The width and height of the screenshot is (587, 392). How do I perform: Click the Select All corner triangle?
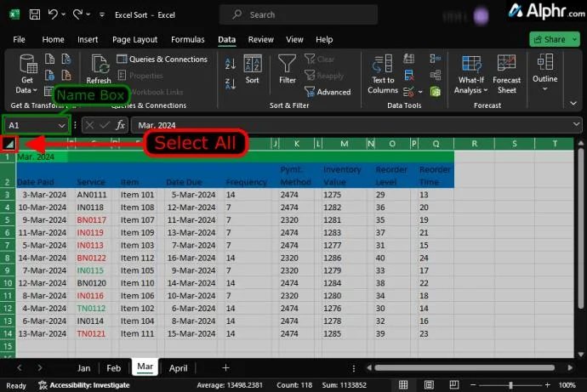(x=9, y=144)
